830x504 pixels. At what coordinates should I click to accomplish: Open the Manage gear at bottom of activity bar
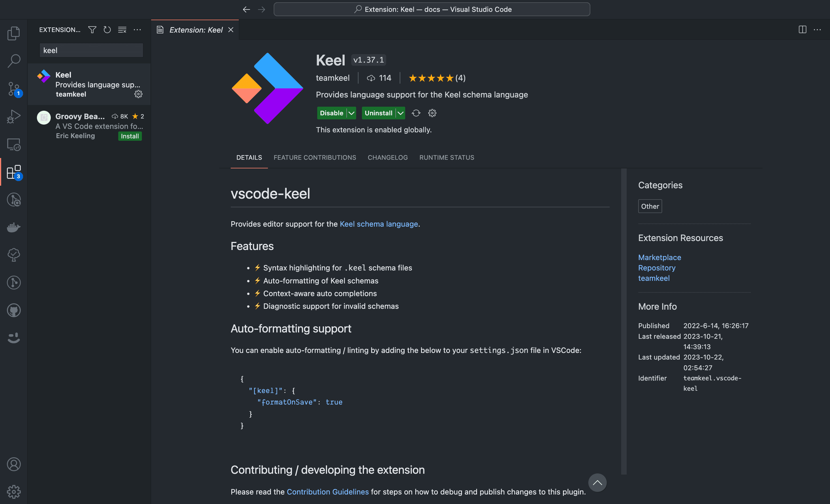tap(14, 492)
